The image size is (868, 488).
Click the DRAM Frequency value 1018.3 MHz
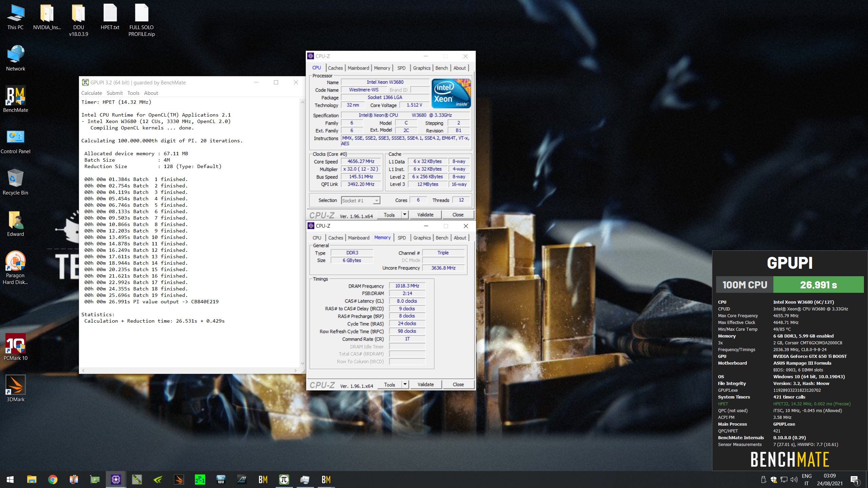coord(407,286)
